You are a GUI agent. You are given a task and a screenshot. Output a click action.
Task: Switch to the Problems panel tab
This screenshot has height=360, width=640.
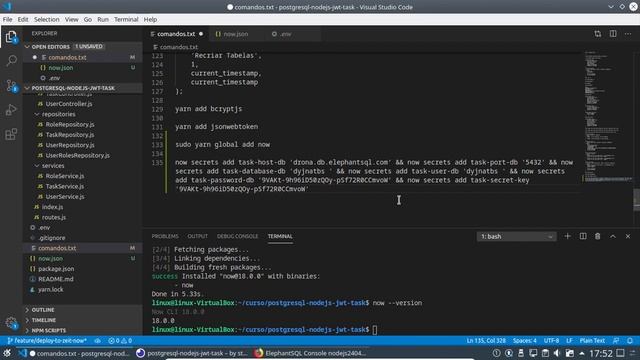(165, 236)
